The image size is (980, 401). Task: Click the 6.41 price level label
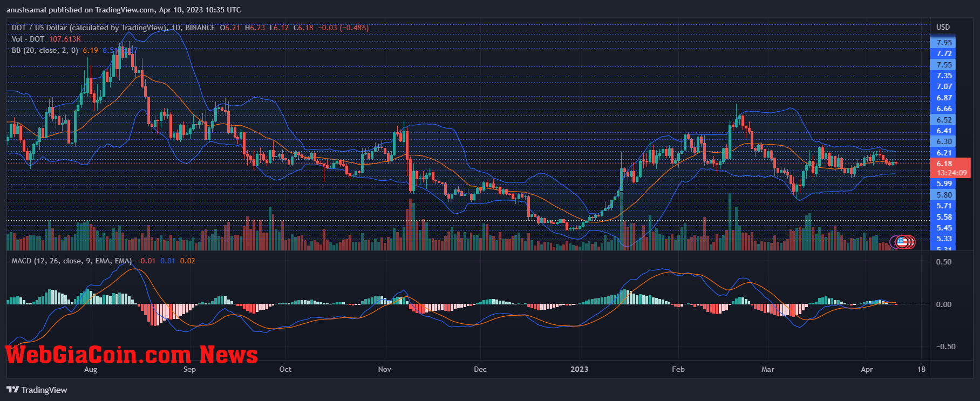click(944, 131)
